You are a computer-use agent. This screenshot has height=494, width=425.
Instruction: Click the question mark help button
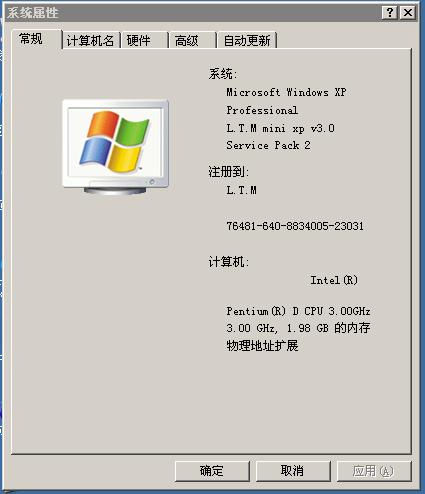[x=389, y=13]
